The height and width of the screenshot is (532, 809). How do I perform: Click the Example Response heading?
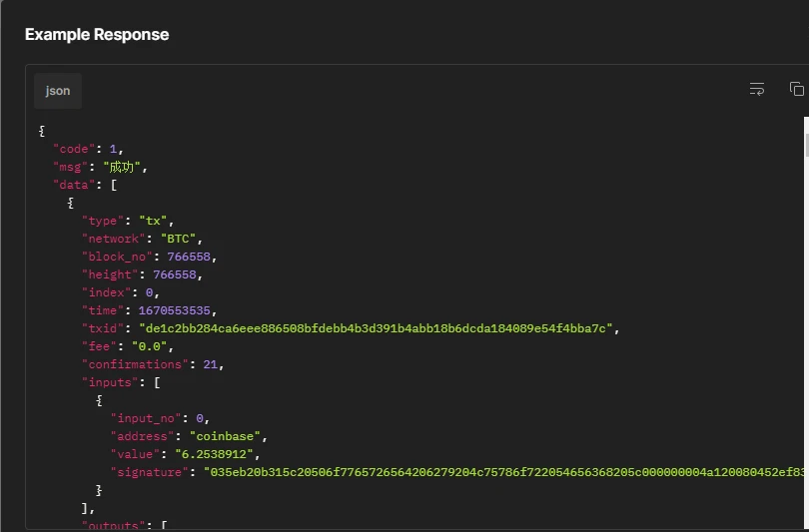[97, 34]
